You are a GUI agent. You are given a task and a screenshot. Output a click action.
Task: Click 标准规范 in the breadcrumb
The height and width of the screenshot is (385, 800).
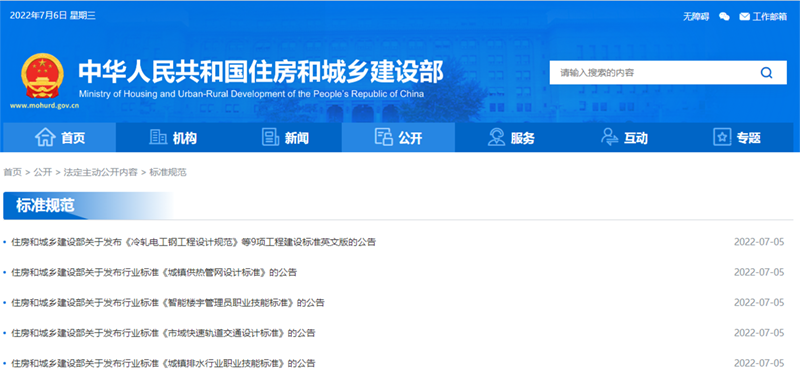pyautogui.click(x=168, y=172)
